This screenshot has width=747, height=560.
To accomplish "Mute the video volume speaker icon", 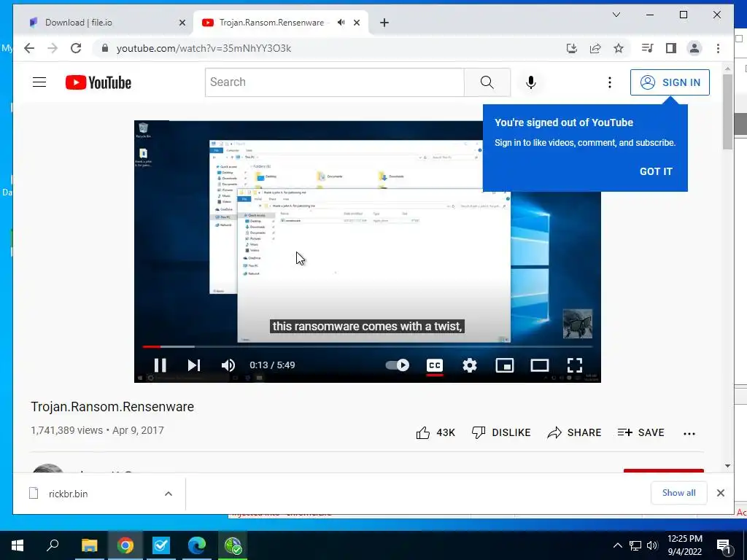I will [228, 365].
